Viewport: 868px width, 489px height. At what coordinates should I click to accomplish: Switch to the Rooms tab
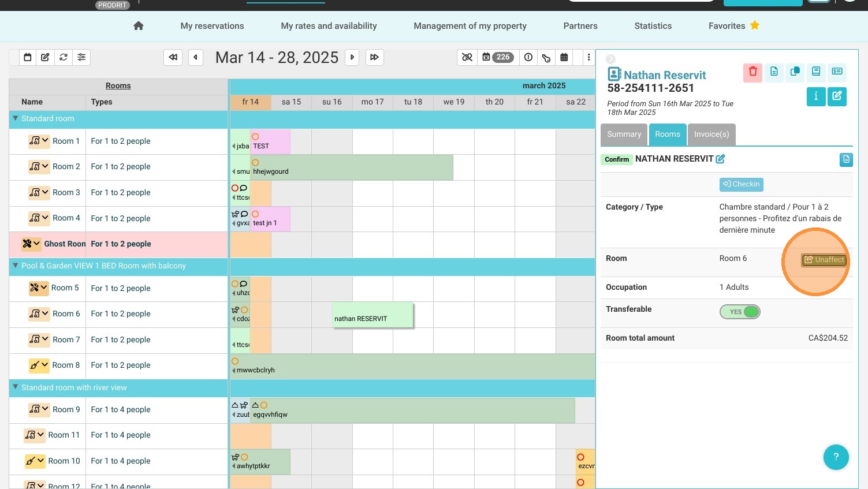tap(668, 134)
